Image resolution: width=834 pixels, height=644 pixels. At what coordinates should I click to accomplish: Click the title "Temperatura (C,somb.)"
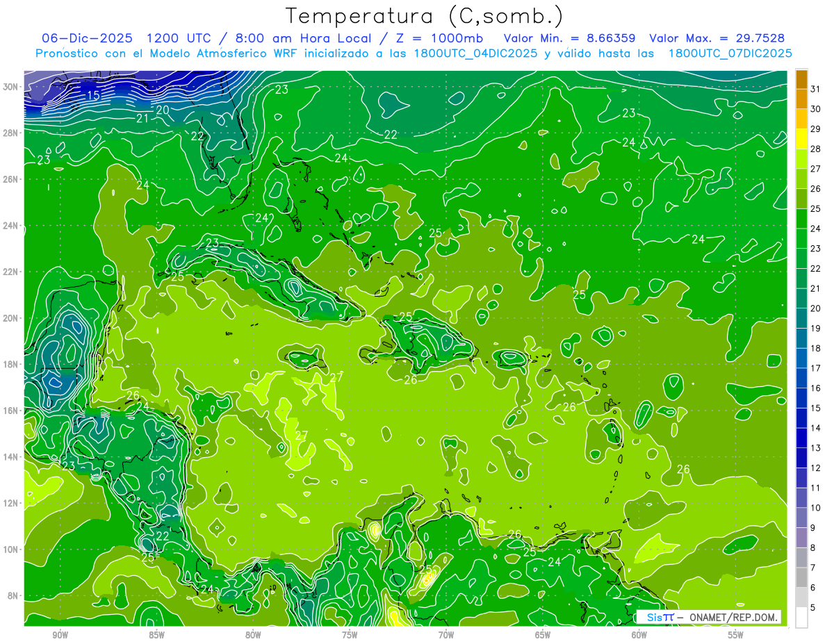click(425, 15)
